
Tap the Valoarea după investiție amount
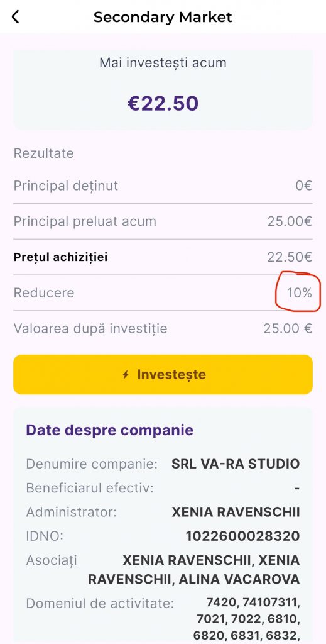coord(288,328)
